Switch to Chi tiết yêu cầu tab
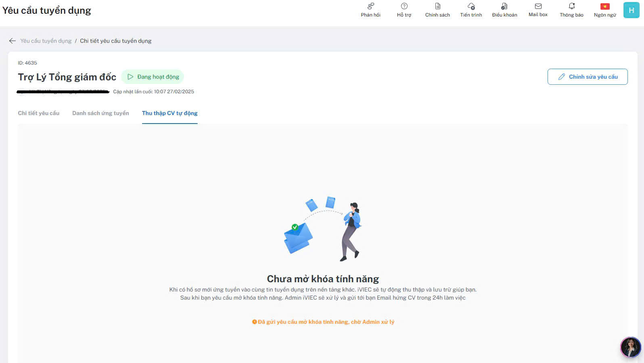 click(39, 113)
